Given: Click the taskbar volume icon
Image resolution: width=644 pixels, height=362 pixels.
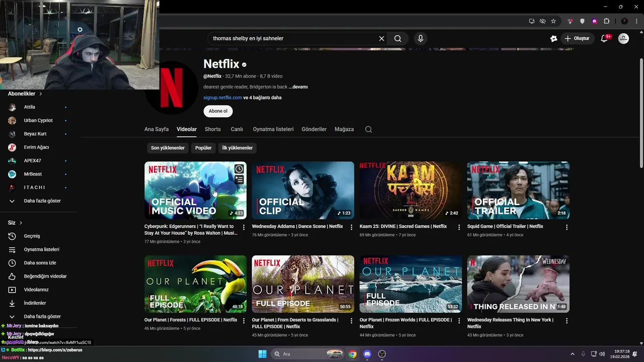Looking at the screenshot, I should pyautogui.click(x=602, y=354).
